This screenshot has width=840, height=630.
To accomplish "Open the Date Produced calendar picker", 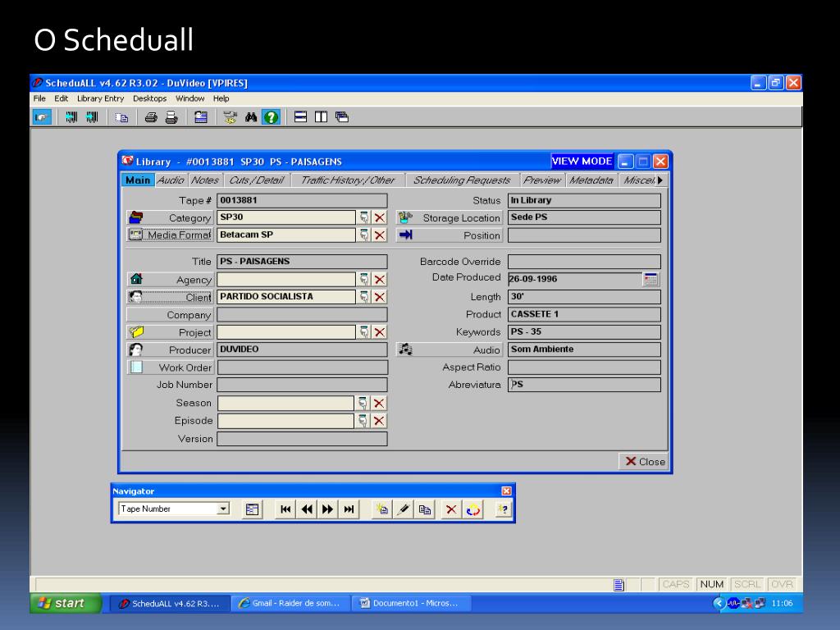I will click(651, 279).
